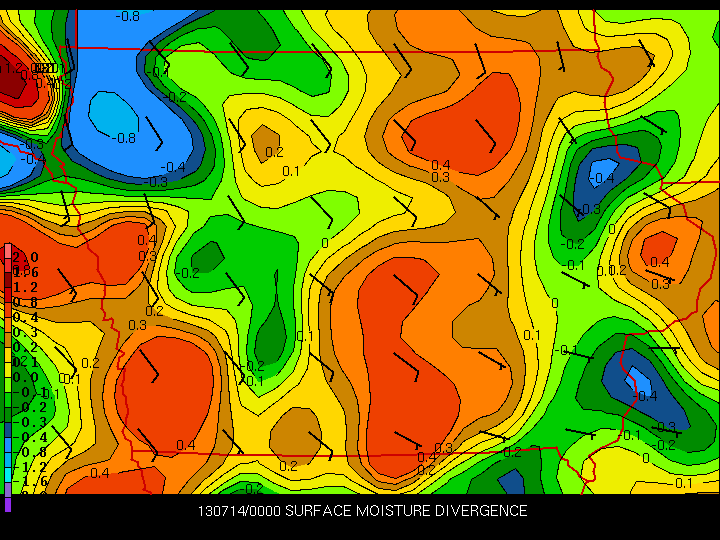The height and width of the screenshot is (540, 720).
Task: Click the navy legend swatch between -0.3 and -0.4
Action: (x=8, y=430)
